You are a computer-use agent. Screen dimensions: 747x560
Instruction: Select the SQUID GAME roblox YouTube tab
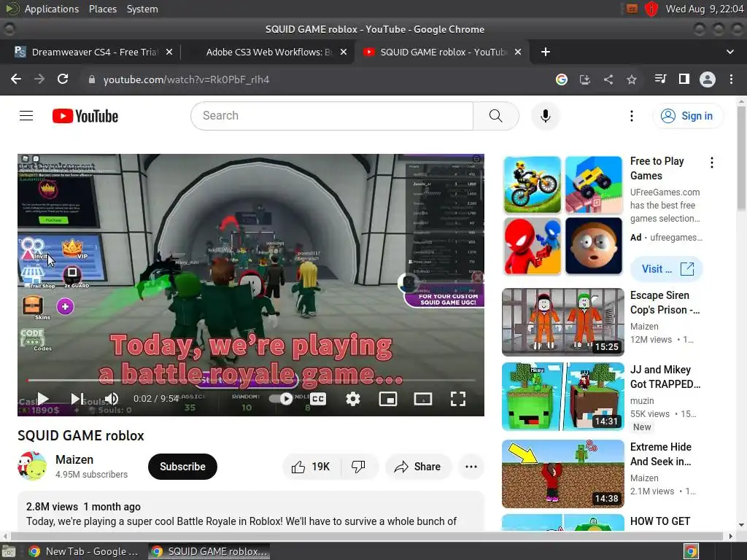point(441,52)
